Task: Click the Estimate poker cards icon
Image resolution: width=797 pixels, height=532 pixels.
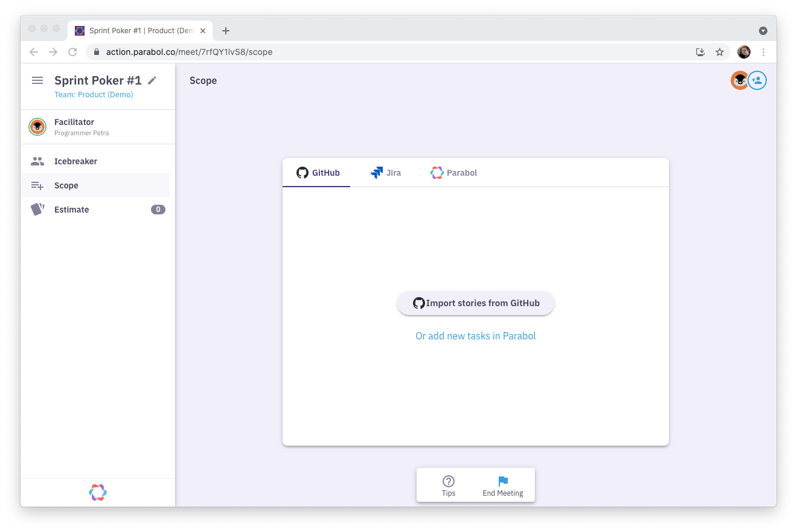Action: tap(37, 209)
